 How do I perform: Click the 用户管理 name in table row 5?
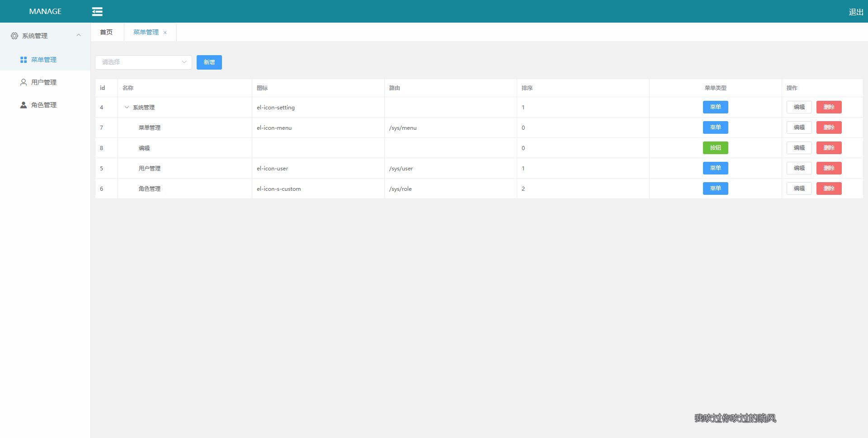[150, 169]
